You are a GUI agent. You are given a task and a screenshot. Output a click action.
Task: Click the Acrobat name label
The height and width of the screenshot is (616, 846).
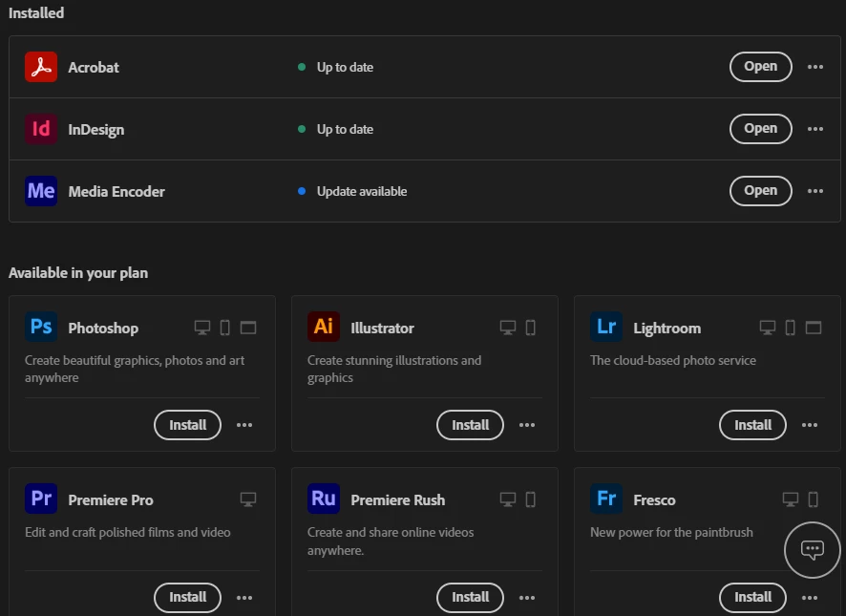pos(94,68)
